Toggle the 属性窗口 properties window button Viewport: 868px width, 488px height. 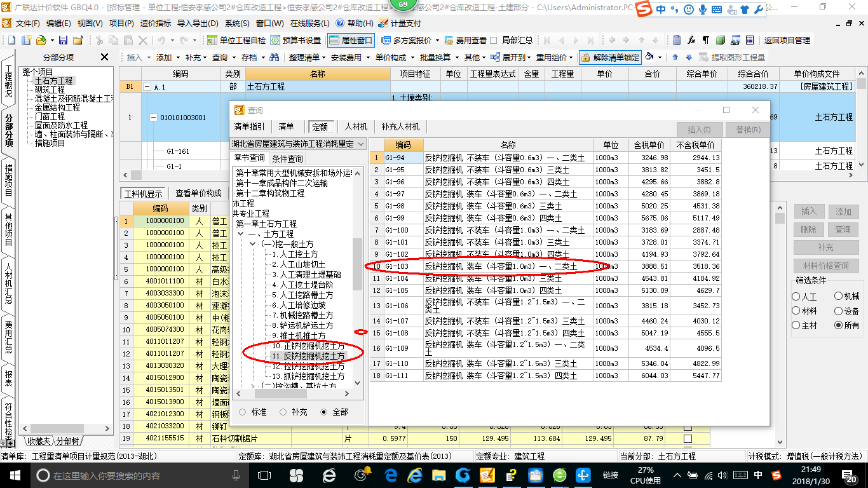pos(351,40)
